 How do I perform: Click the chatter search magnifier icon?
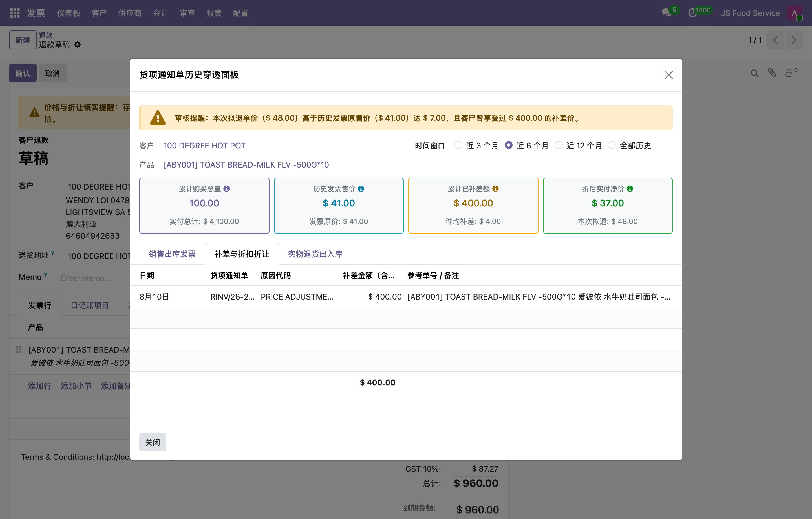(754, 73)
